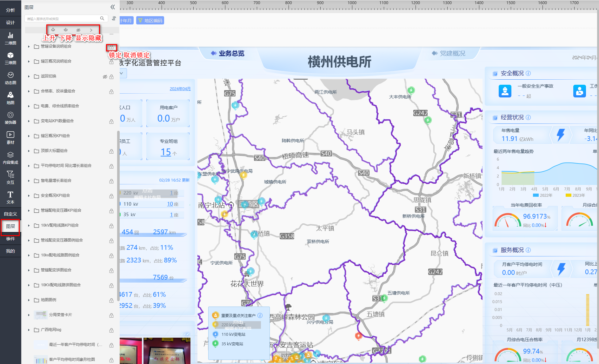Expand the 辖区概况说明组合 group

point(29,61)
